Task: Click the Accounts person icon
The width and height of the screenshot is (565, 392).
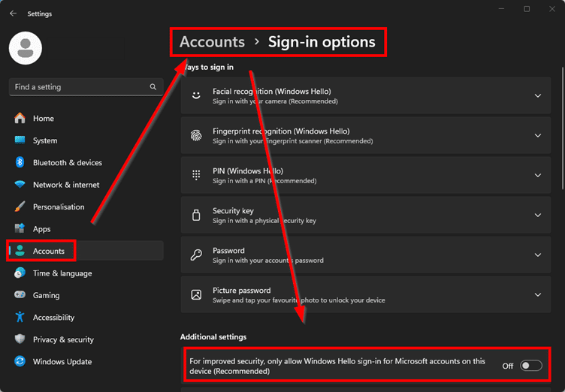Action: (20, 251)
